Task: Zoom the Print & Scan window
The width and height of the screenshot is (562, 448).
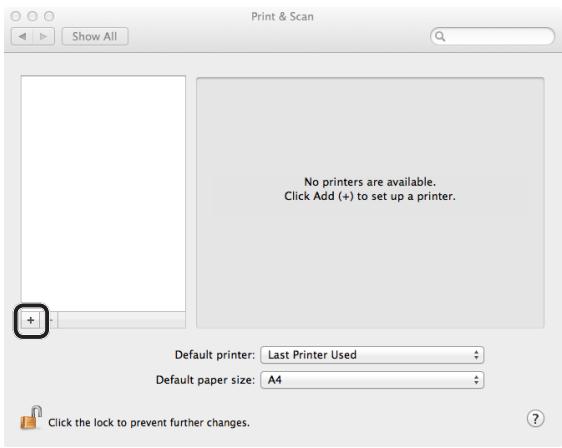Action: pyautogui.click(x=49, y=16)
